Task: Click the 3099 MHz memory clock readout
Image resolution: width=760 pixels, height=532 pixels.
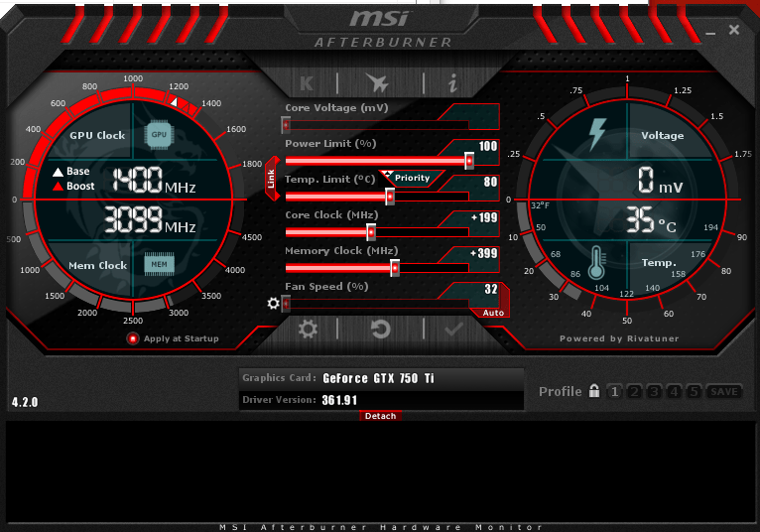Action: [150, 219]
